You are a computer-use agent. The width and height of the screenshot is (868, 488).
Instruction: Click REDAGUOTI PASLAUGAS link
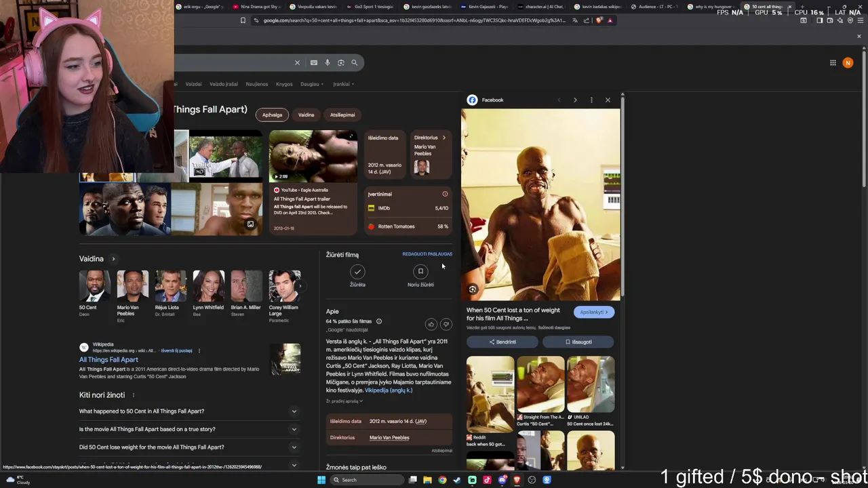(427, 254)
